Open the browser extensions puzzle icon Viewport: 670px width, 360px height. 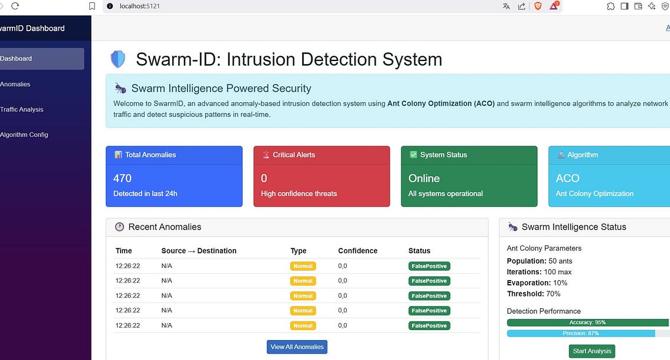[611, 6]
